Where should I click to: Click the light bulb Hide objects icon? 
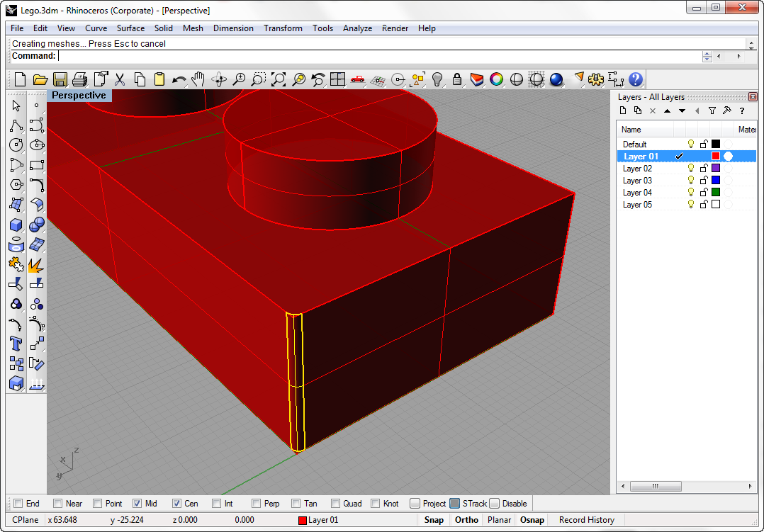point(437,79)
